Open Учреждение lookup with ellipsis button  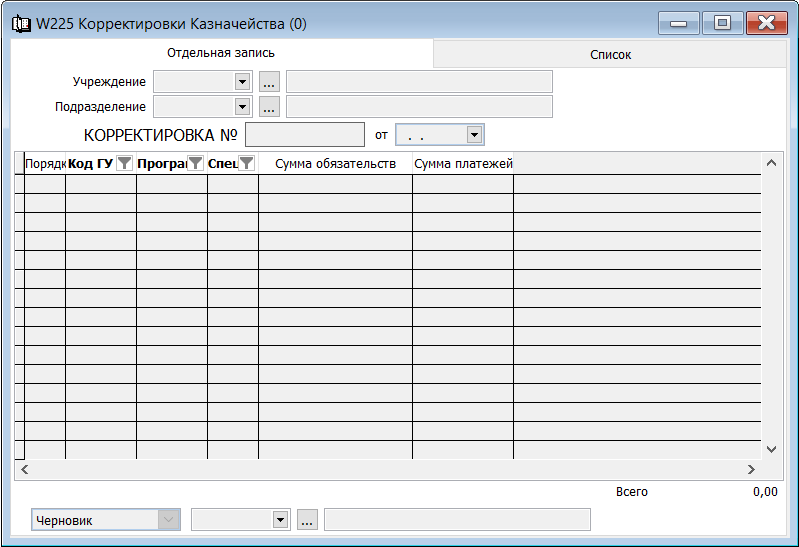269,82
